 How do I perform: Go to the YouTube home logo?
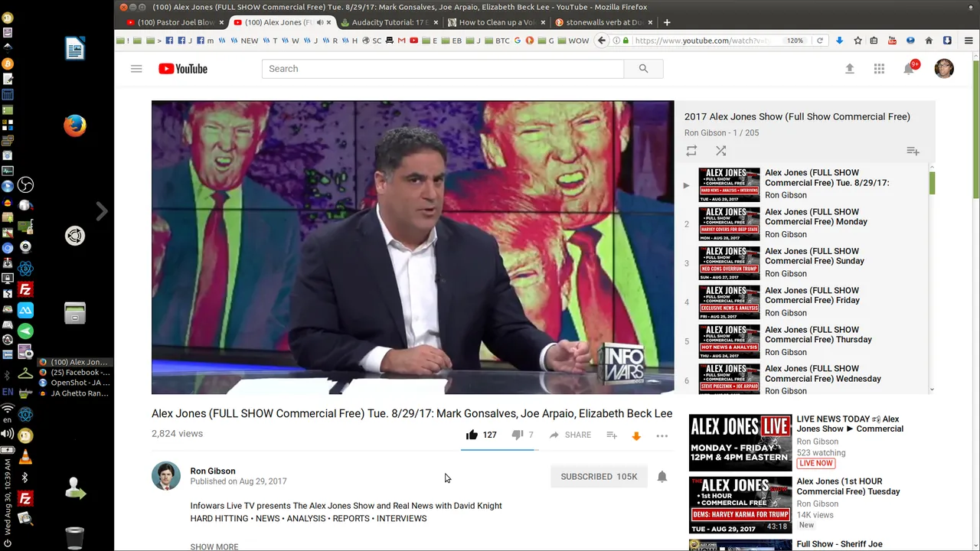point(183,69)
